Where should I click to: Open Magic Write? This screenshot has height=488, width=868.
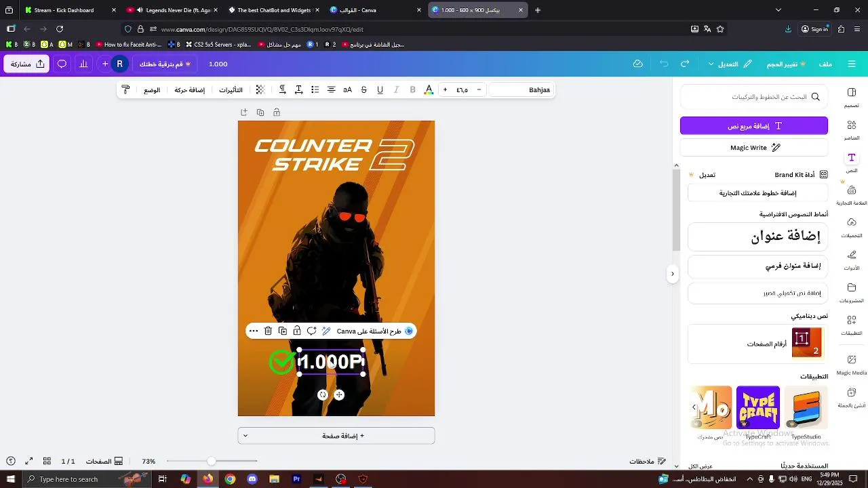coord(754,148)
